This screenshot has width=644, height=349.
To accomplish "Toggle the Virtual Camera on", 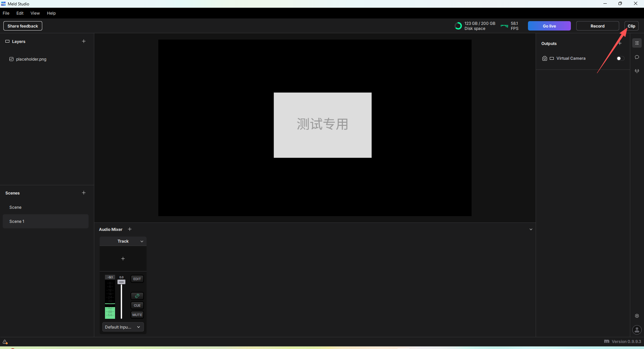I will 619,58.
